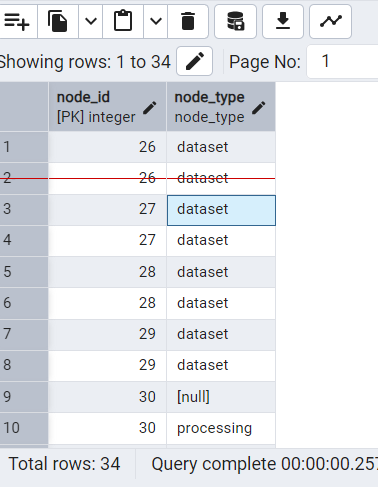Viewport: 378px width, 487px height.
Task: Click the processing cell in row 10
Action: tap(221, 428)
